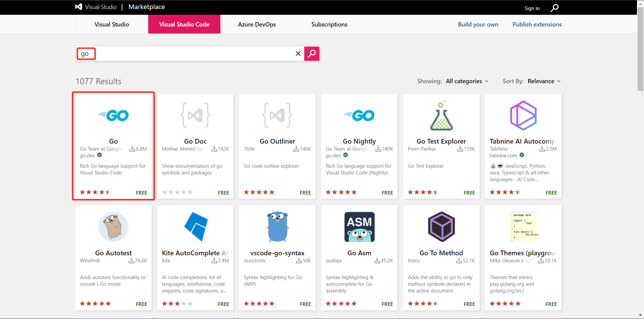The width and height of the screenshot is (644, 319).
Task: Click star rating on Go Outliner card
Action: click(x=259, y=192)
